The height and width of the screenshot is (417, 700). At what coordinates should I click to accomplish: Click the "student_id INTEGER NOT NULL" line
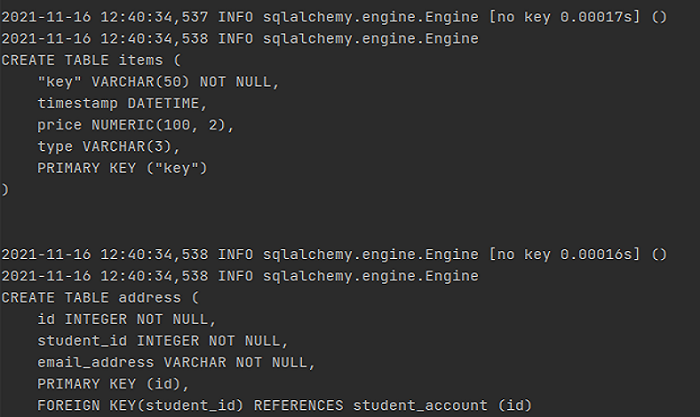point(158,340)
